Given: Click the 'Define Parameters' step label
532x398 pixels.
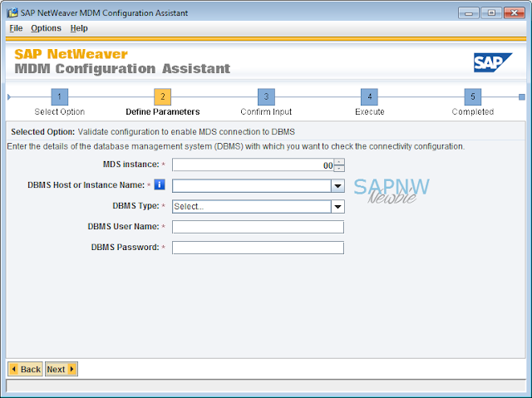Looking at the screenshot, I should pos(163,112).
